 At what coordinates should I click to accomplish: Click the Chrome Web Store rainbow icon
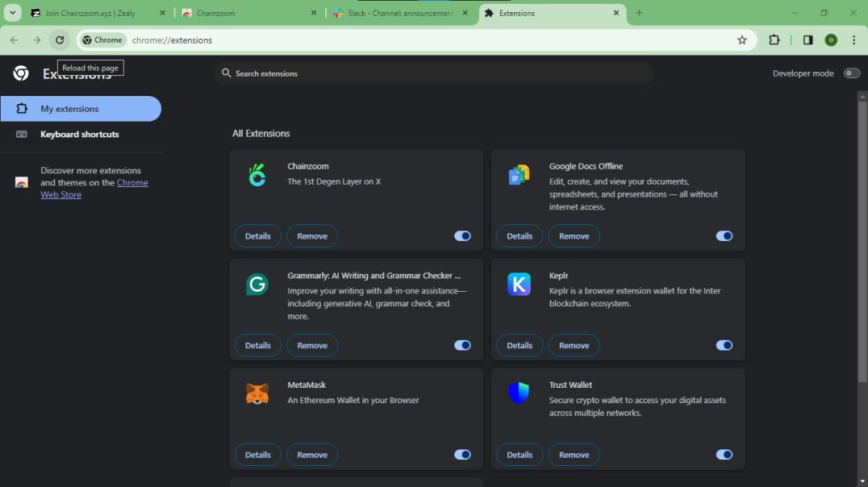22,182
